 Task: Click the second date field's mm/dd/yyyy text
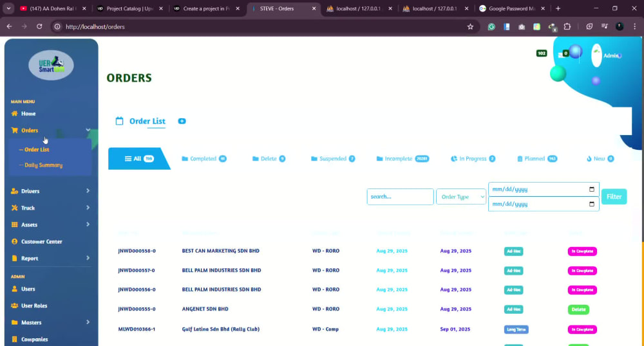click(509, 204)
